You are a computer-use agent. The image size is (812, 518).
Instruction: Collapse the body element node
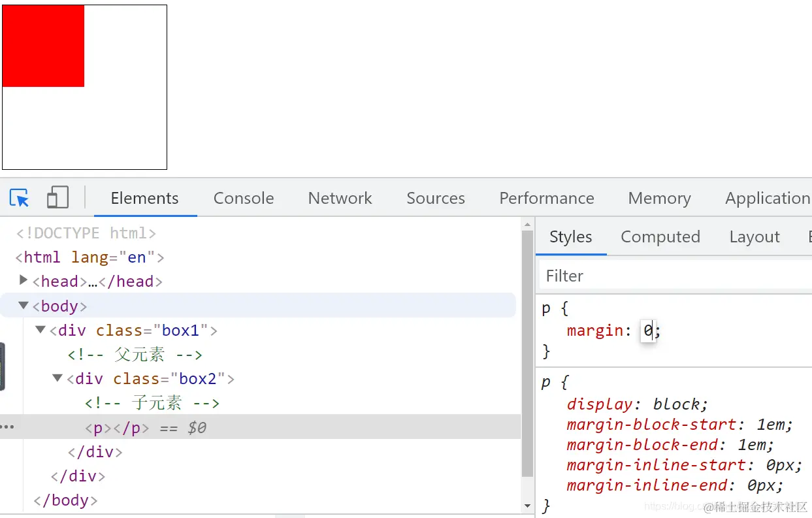pyautogui.click(x=24, y=305)
